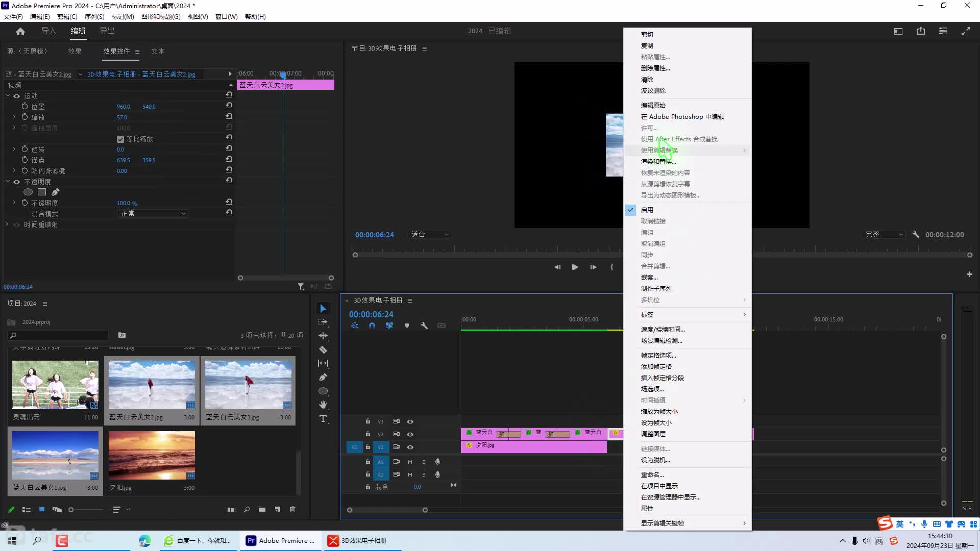980x551 pixels.
Task: Open program monitor zoom 适合 dropdown
Action: coord(430,234)
